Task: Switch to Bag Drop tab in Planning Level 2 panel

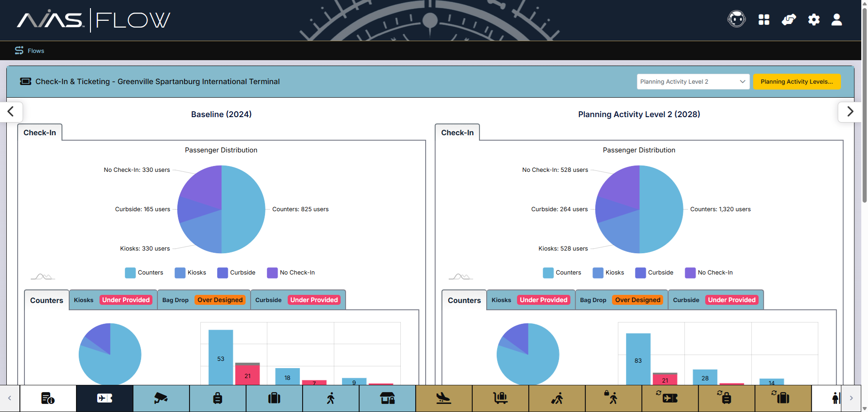Action: click(x=621, y=300)
